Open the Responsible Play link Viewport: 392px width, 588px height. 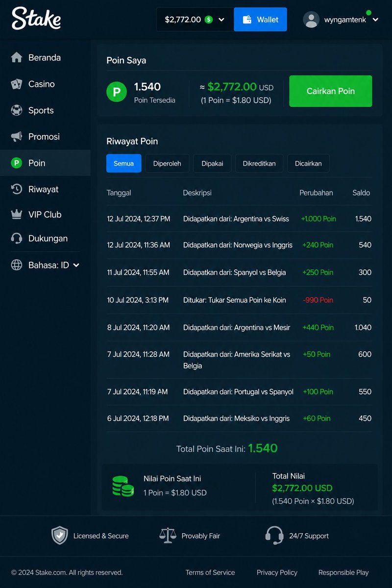pyautogui.click(x=343, y=572)
